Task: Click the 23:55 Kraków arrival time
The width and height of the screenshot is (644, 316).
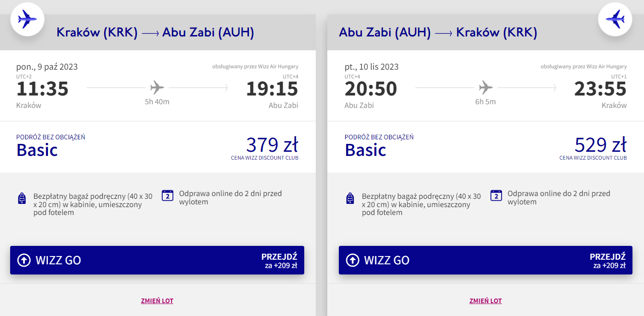Action: pos(600,89)
